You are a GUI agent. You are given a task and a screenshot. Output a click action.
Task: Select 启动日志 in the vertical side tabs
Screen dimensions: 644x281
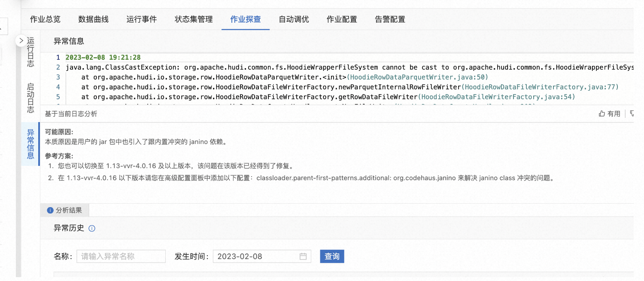(30, 98)
